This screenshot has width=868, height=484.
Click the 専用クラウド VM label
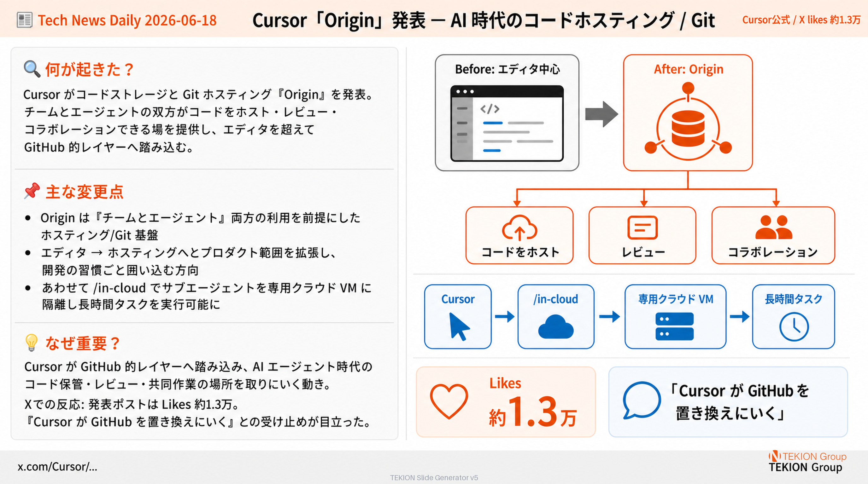point(676,299)
